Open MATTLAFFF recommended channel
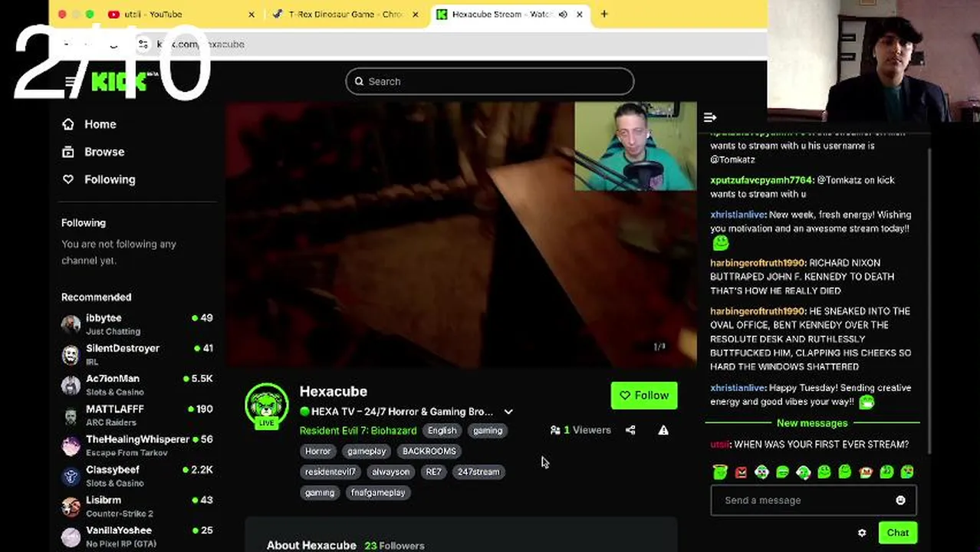This screenshot has height=552, width=980. (x=137, y=416)
